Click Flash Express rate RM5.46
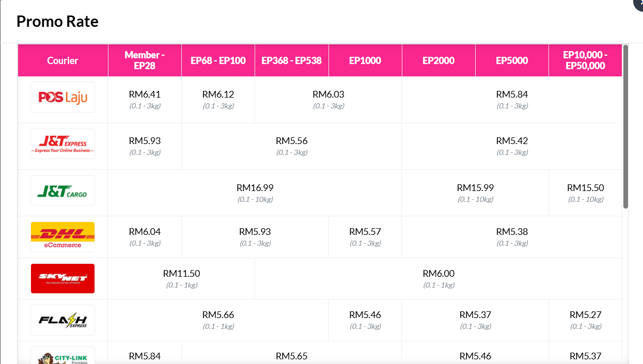 point(365,315)
